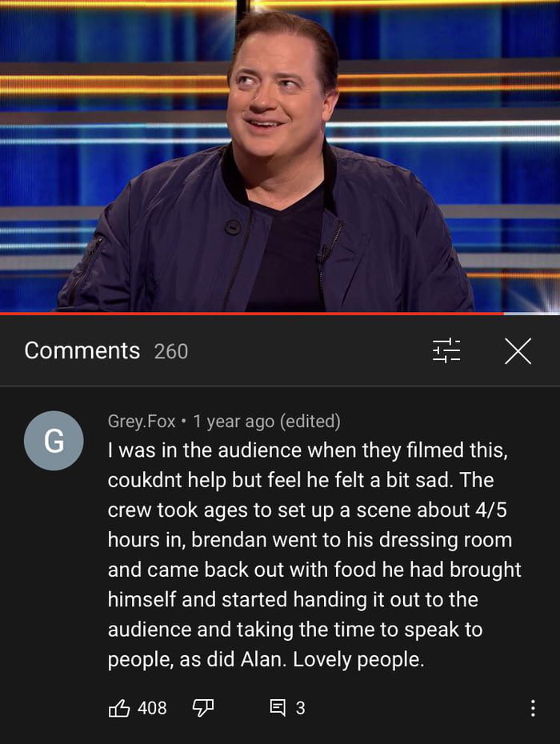Open the comment sort options icon
This screenshot has width=560, height=744.
(x=446, y=351)
